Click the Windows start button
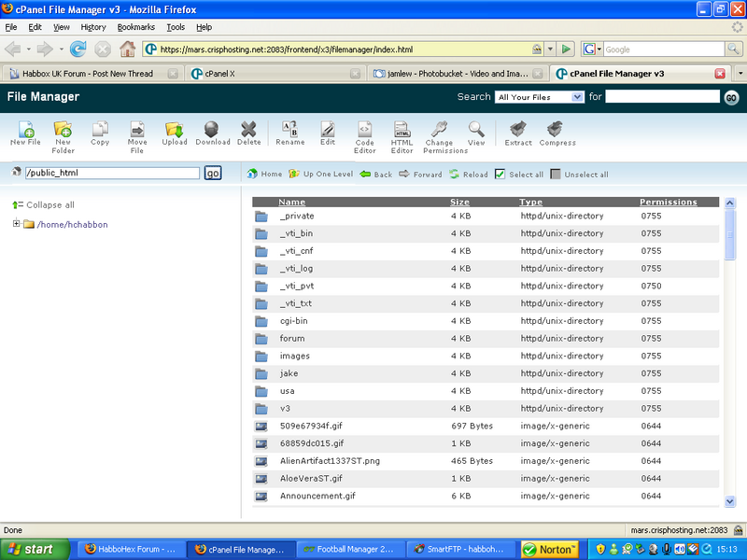Image resolution: width=747 pixels, height=560 pixels. click(35, 550)
